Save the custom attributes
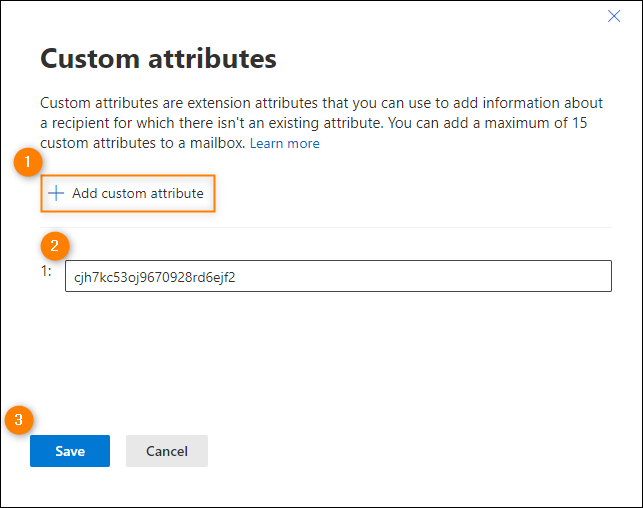The image size is (643, 508). coord(70,451)
